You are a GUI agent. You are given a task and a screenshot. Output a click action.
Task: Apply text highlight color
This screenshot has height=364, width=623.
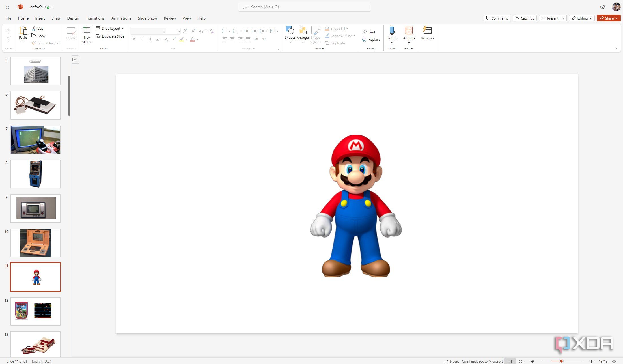click(182, 39)
